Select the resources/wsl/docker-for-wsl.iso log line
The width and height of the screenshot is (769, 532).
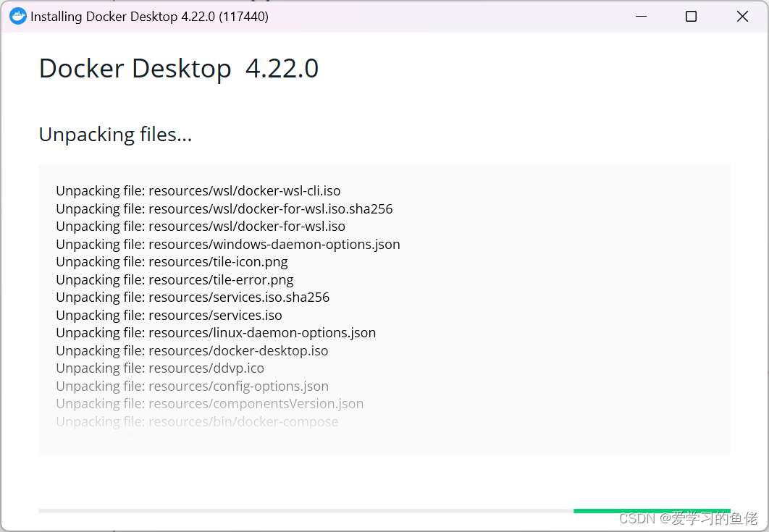click(201, 227)
